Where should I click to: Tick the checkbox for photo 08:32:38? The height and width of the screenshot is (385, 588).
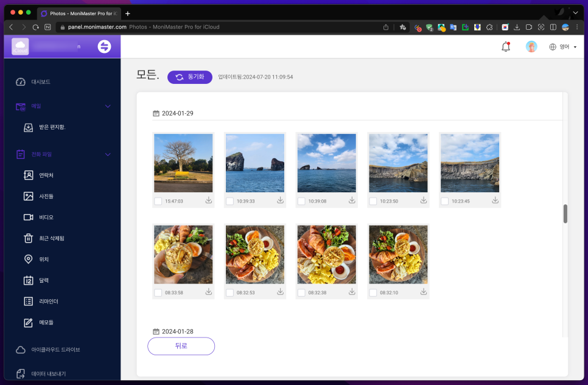coord(301,293)
